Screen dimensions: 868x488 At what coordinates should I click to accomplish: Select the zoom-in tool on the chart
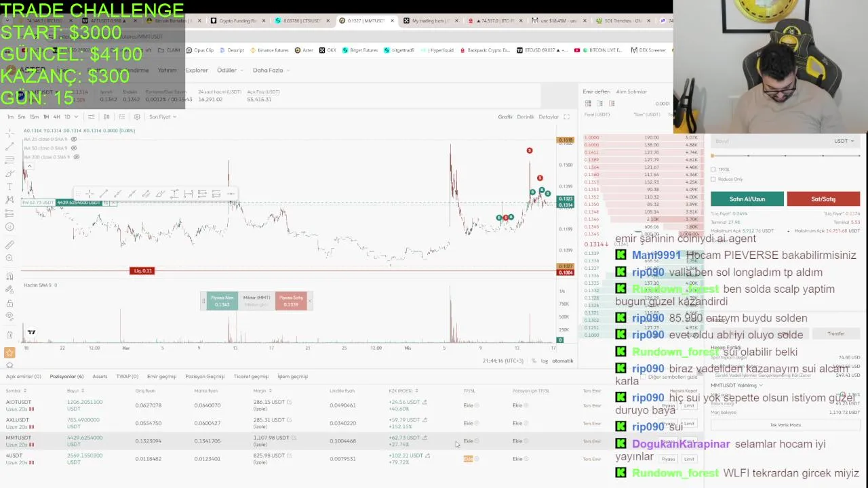pos(9,258)
